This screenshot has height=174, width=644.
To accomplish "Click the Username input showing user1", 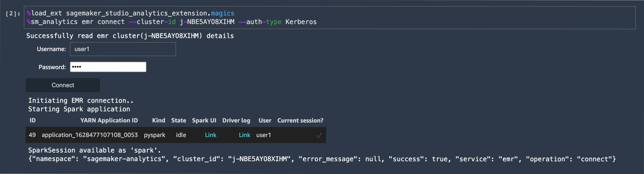I will pos(122,49).
